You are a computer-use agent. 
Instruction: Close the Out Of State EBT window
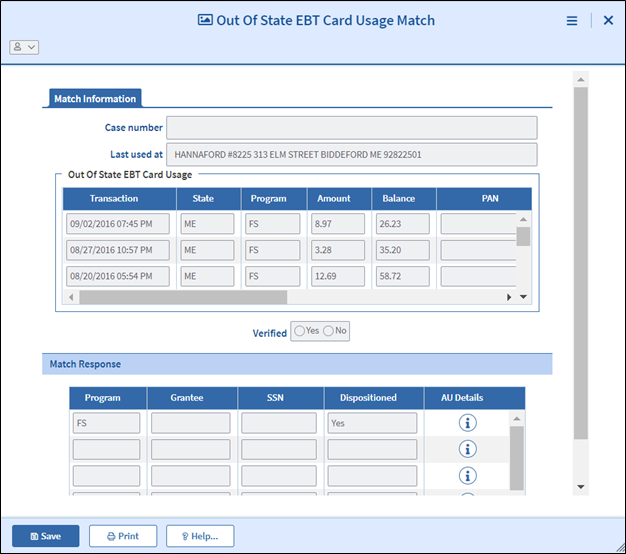point(608,20)
